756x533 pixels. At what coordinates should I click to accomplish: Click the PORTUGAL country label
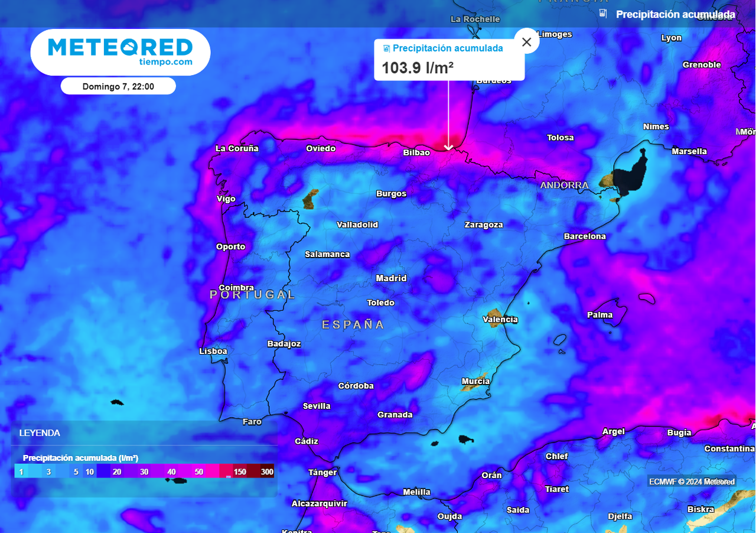(x=252, y=294)
